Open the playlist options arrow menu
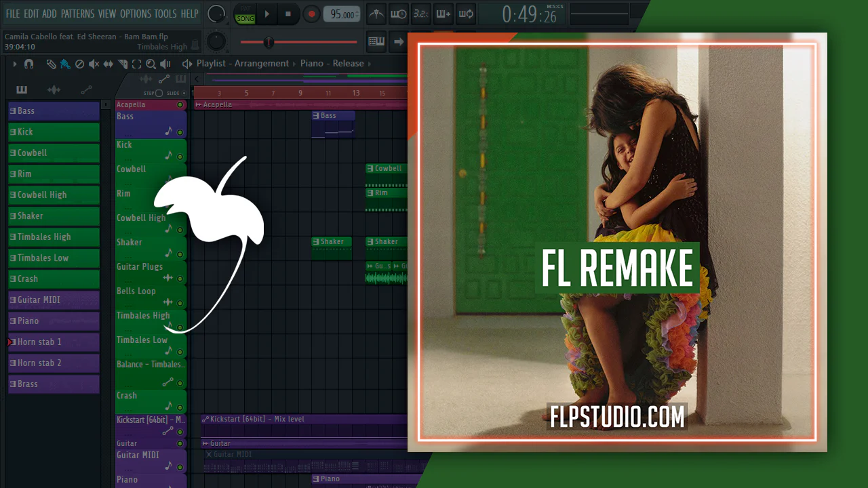The height and width of the screenshot is (488, 868). click(x=14, y=64)
